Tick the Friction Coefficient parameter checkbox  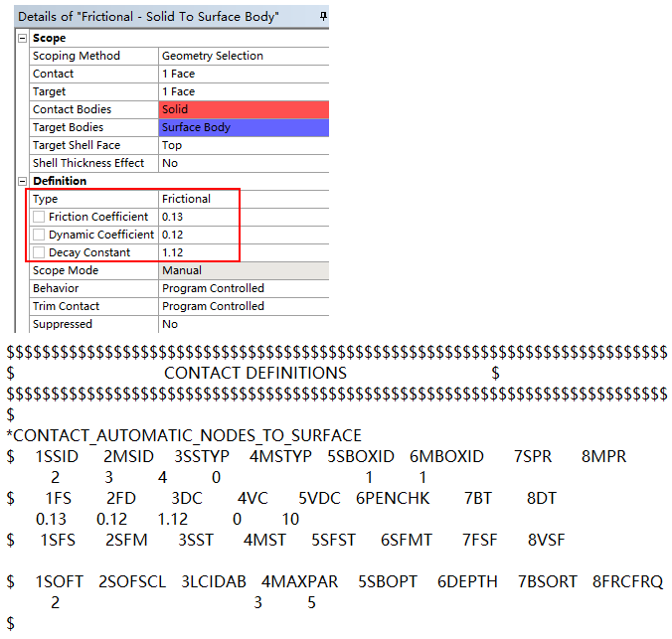[x=39, y=217]
